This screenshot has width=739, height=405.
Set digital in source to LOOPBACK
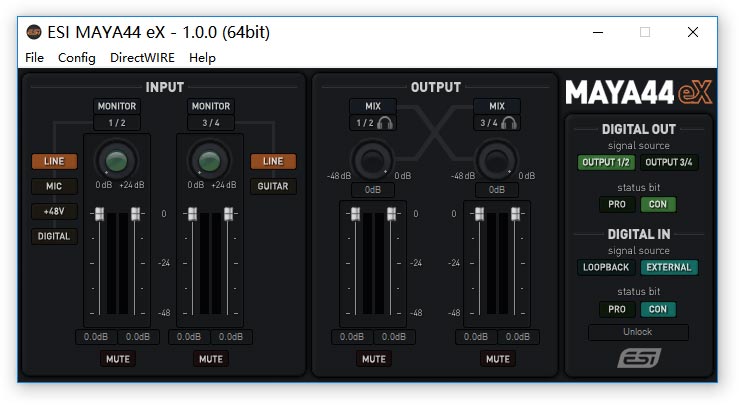(606, 267)
